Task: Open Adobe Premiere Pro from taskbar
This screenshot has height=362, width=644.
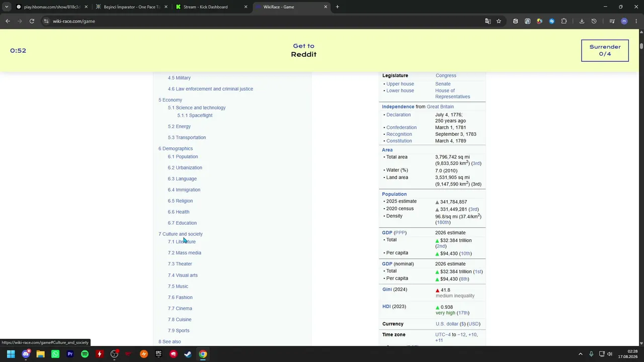Action: point(70,354)
